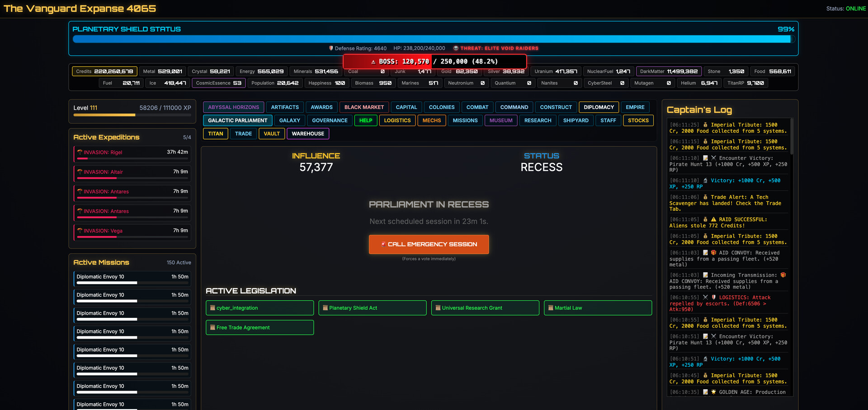Toggle the cyber_integration legislation

click(259, 307)
